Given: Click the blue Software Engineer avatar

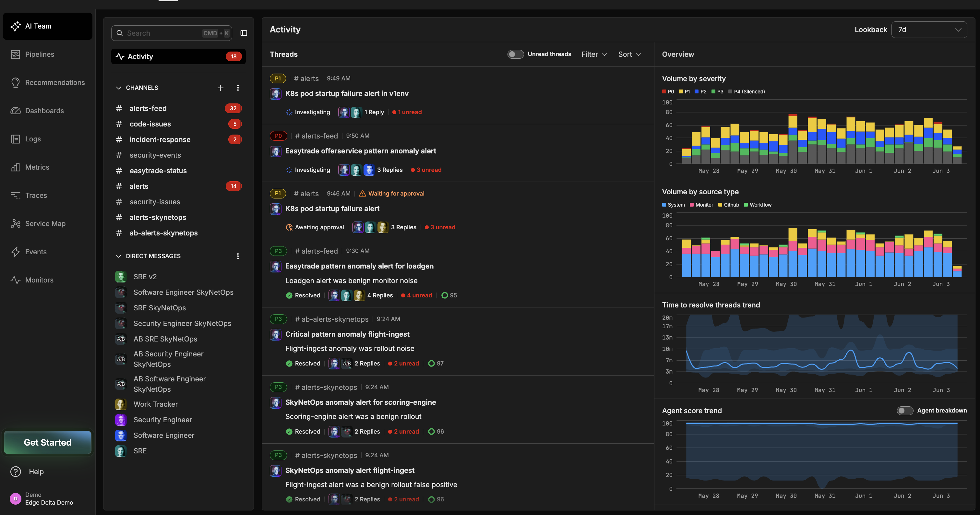Looking at the screenshot, I should click(x=121, y=435).
